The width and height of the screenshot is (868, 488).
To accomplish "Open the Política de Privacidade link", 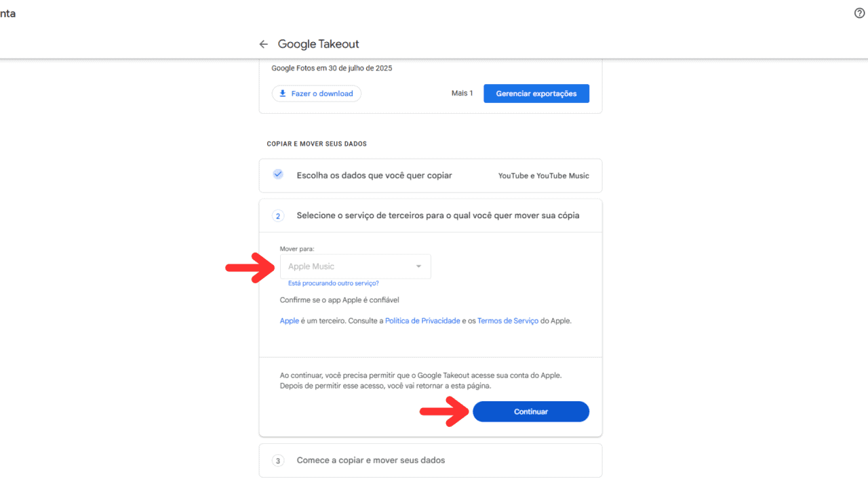I will tap(422, 321).
